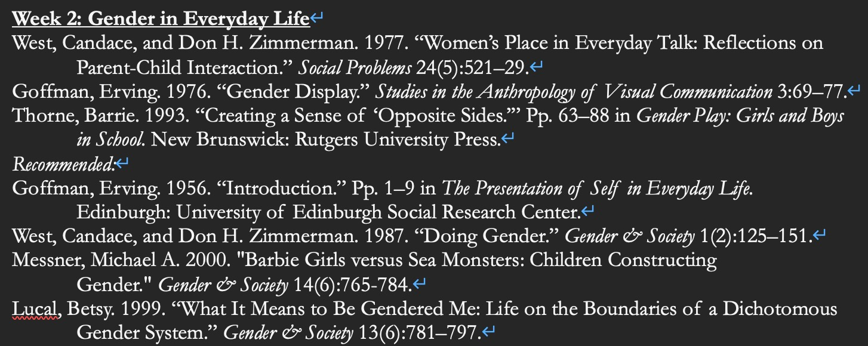Click "Studies in the Anthropology of Visual Communication"
The width and height of the screenshot is (868, 346).
pos(573,92)
